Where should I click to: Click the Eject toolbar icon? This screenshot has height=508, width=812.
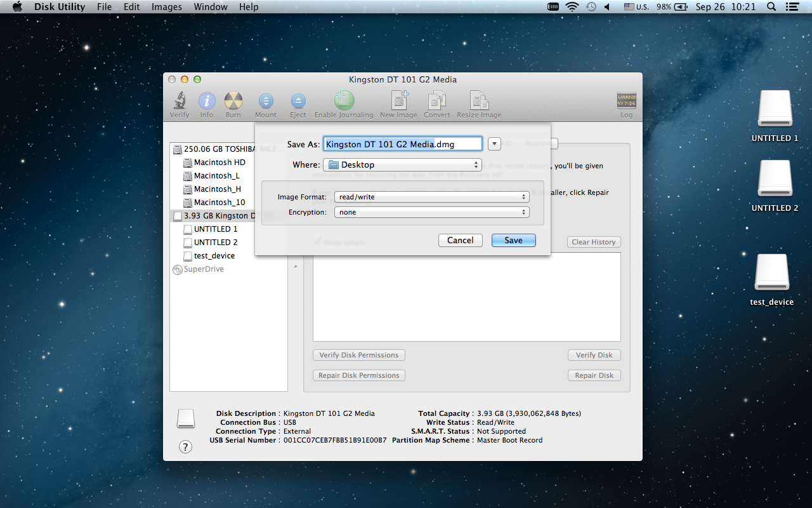click(298, 101)
